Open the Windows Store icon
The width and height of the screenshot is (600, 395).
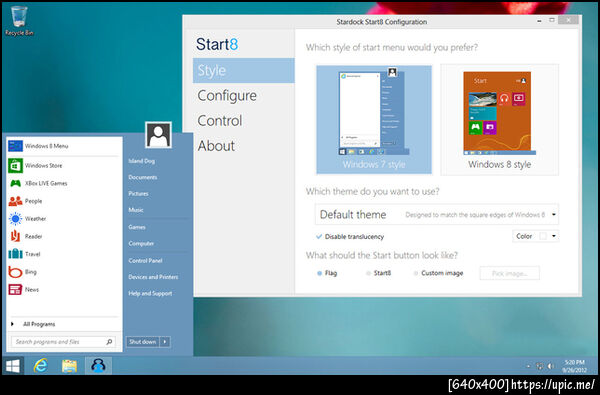click(x=15, y=166)
